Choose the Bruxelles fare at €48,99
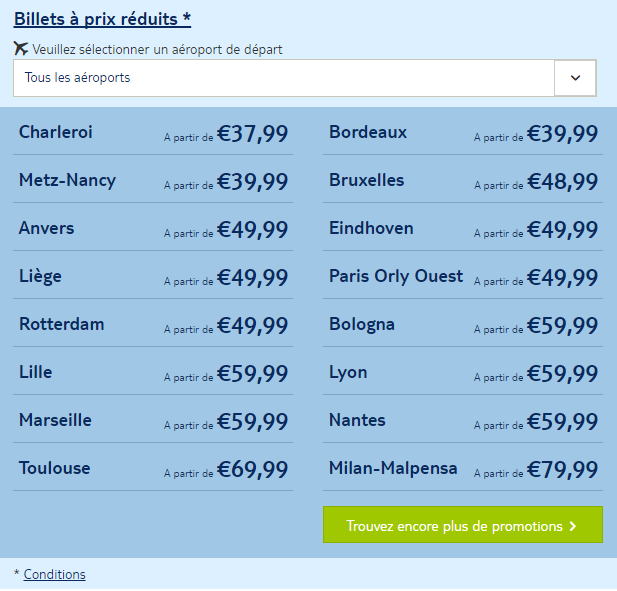 [x=463, y=179]
